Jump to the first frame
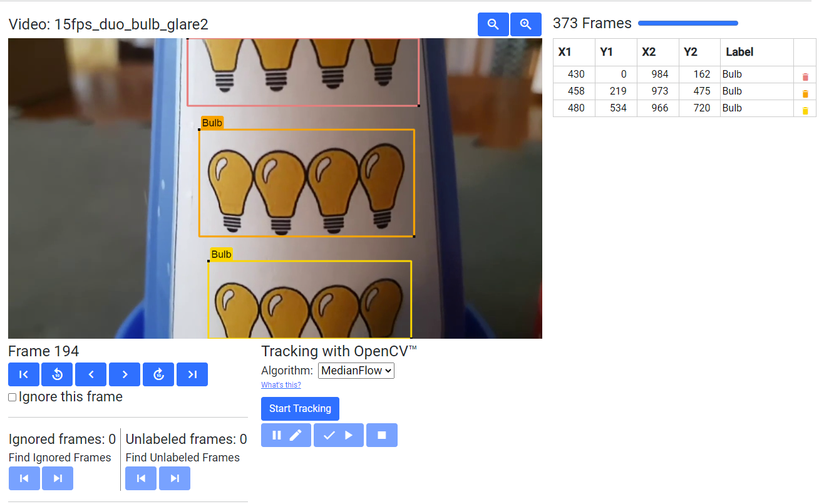This screenshot has height=504, width=819. (x=24, y=374)
